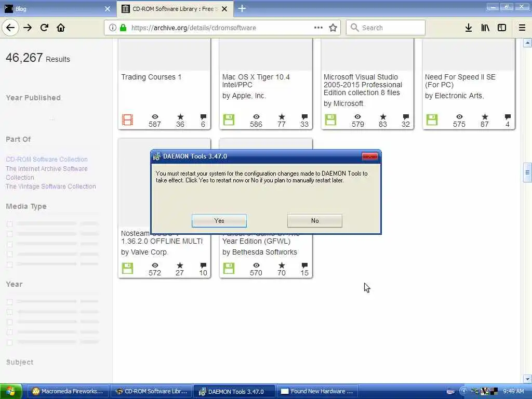This screenshot has width=532, height=399.
Task: Open Found New Hardware taskbar button
Action: pos(318,392)
